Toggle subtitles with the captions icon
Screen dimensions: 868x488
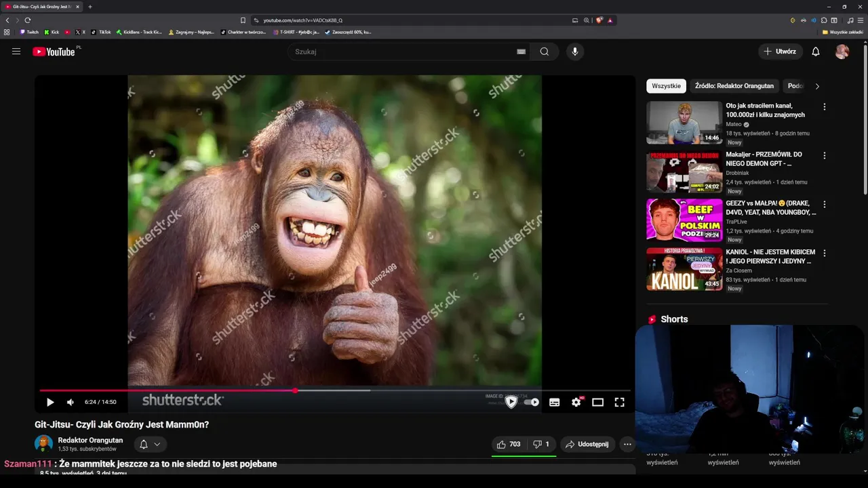[554, 402]
